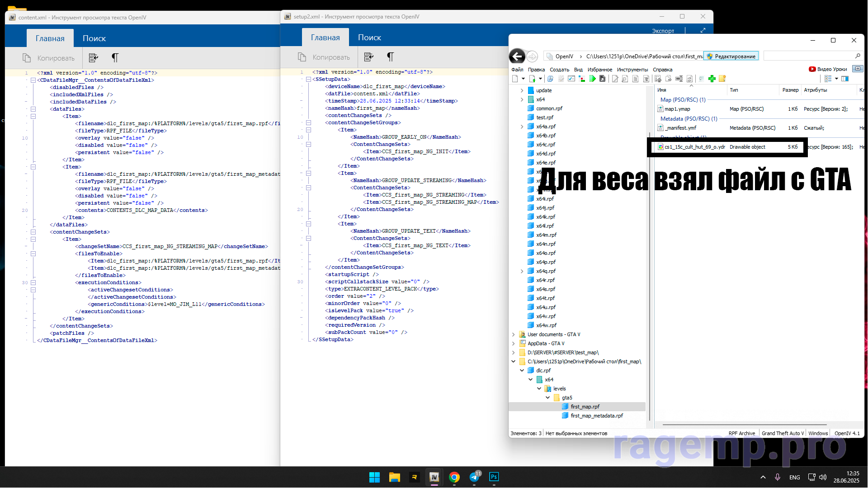Click the import/add file icon with green arrow
The height and width of the screenshot is (488, 868).
pos(532,79)
